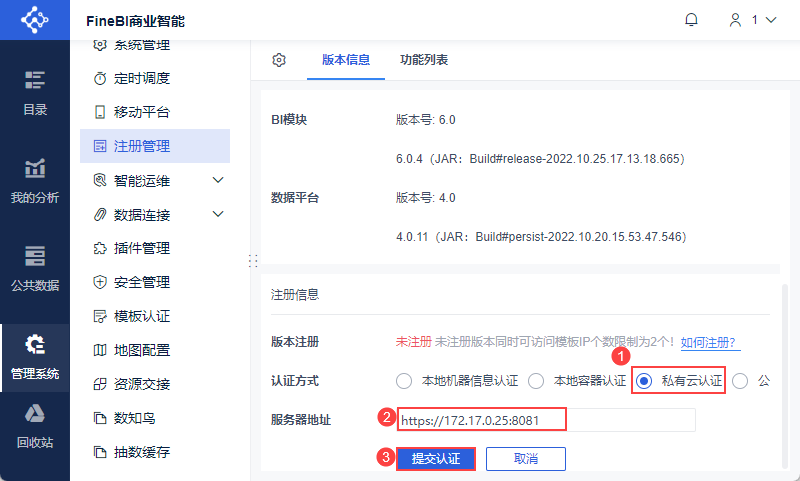
Task: Open notifications bell icon
Action: click(691, 20)
